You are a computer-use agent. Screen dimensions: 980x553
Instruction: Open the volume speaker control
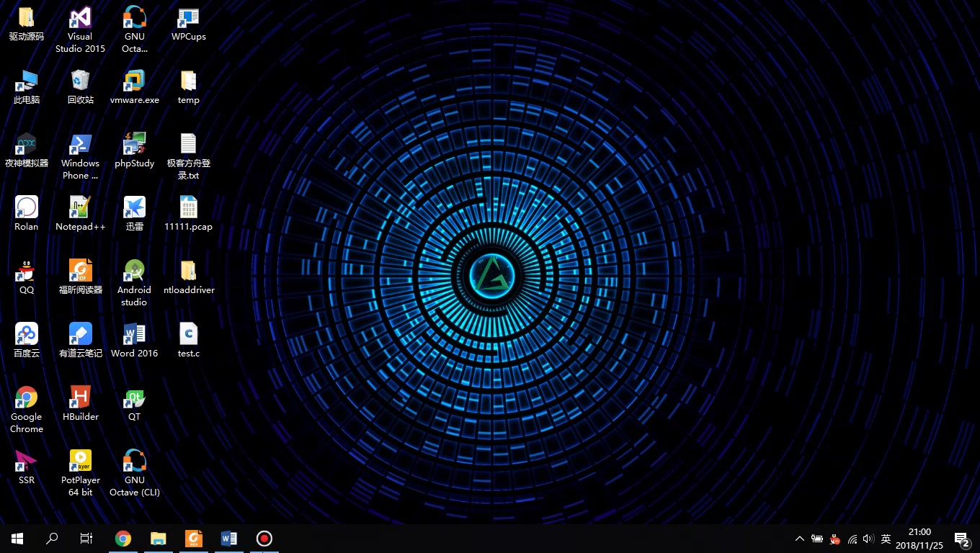(868, 539)
